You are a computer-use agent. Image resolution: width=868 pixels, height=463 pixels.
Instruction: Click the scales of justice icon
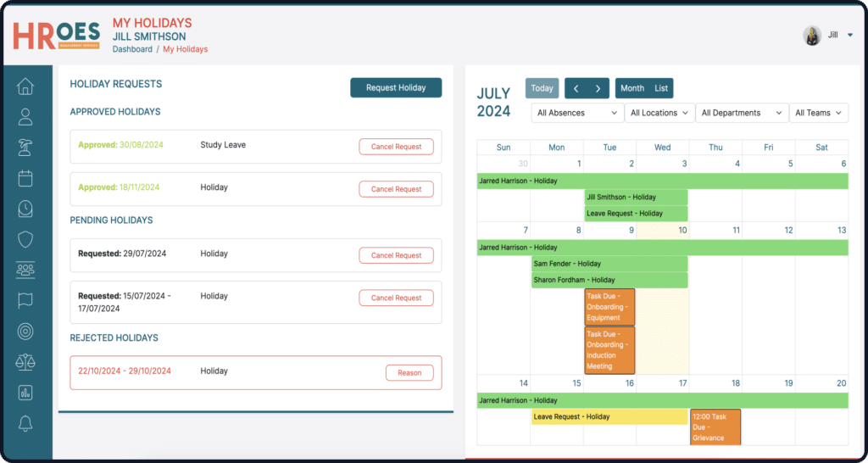[25, 362]
